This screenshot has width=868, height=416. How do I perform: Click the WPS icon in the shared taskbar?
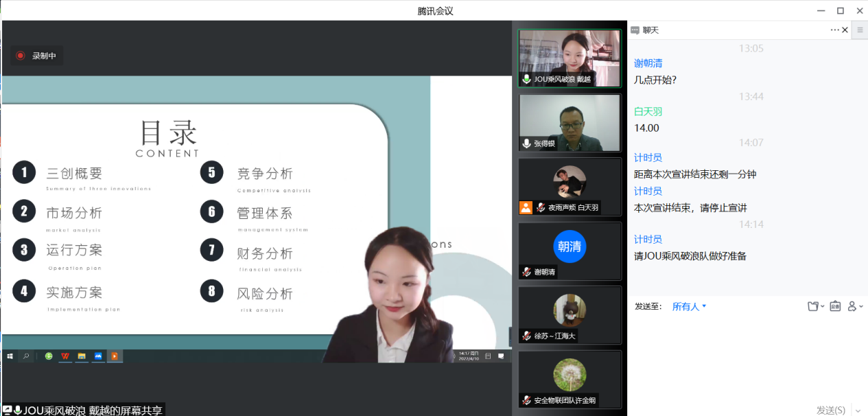pyautogui.click(x=64, y=356)
